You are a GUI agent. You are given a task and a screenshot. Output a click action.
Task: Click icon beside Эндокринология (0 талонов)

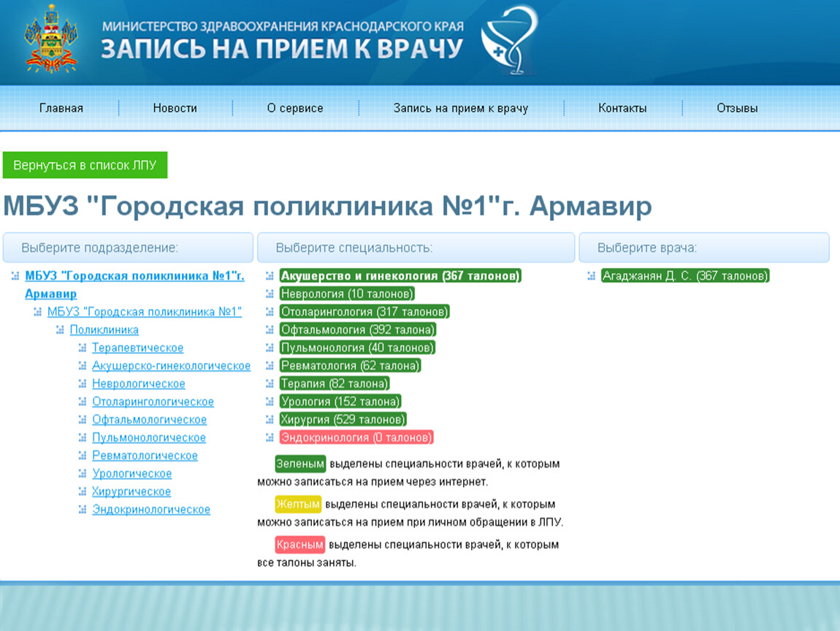click(x=270, y=437)
